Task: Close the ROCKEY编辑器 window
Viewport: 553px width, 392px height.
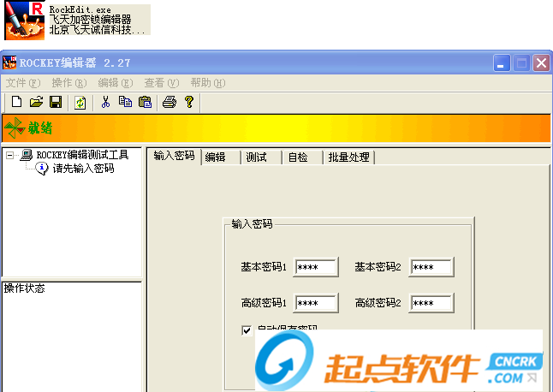Action: click(x=541, y=63)
